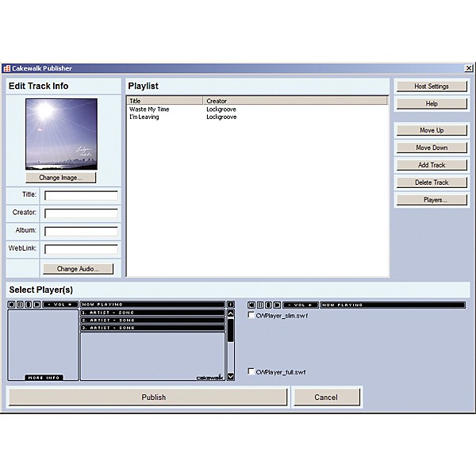Click the Help button
The image size is (476, 476).
coord(432,104)
